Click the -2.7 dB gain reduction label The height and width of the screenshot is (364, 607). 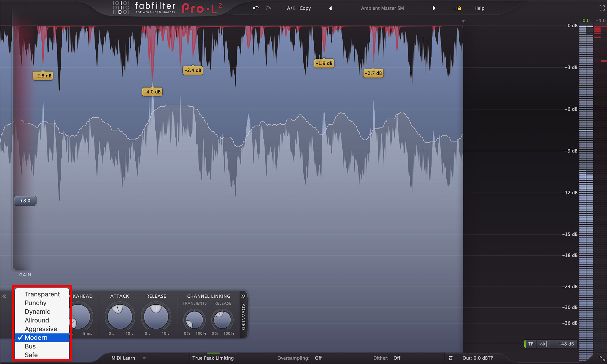(373, 73)
